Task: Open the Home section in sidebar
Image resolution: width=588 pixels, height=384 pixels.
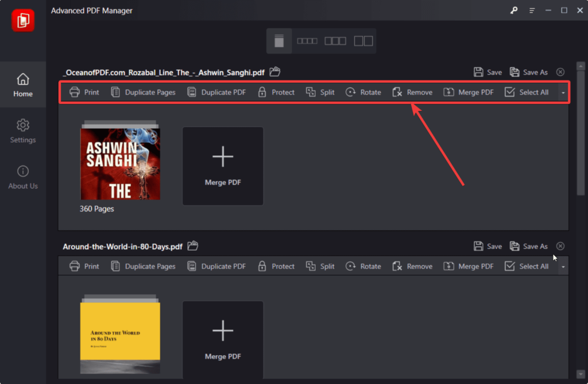Action: tap(23, 85)
